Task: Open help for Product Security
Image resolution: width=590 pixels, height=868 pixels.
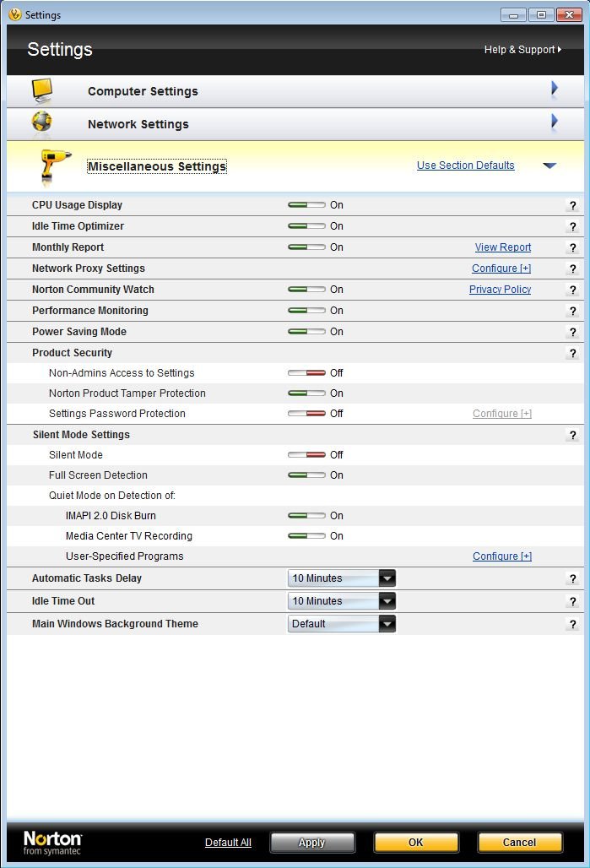Action: click(x=573, y=353)
